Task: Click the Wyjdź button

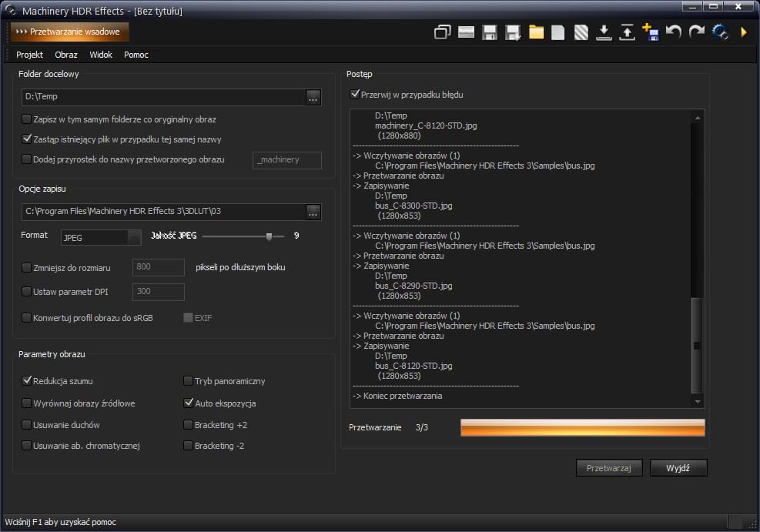Action: coord(678,468)
